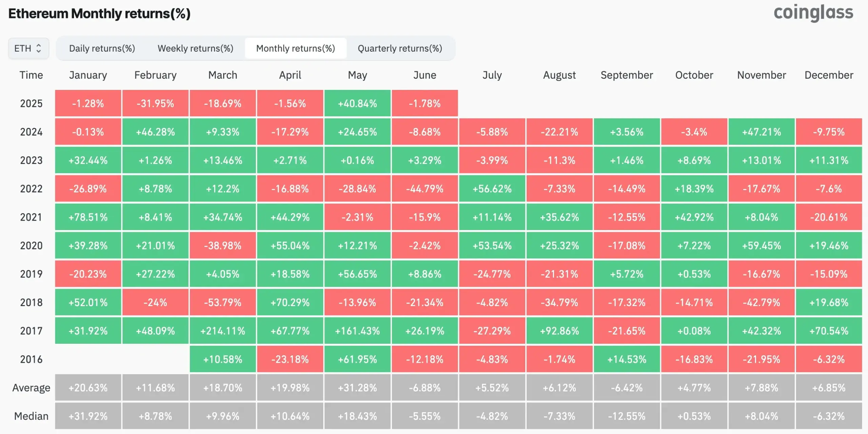The image size is (868, 434).
Task: Click the May 2025 +40.84% cell
Action: [x=357, y=103]
